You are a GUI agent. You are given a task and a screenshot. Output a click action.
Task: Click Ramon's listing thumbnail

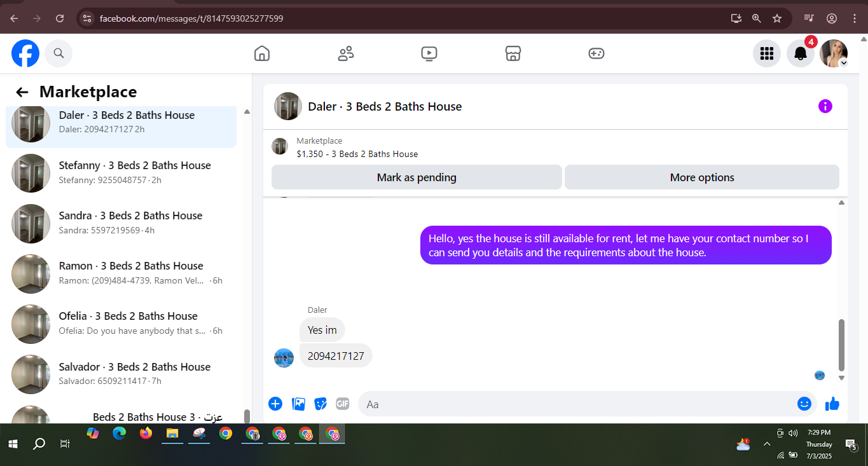pyautogui.click(x=31, y=273)
